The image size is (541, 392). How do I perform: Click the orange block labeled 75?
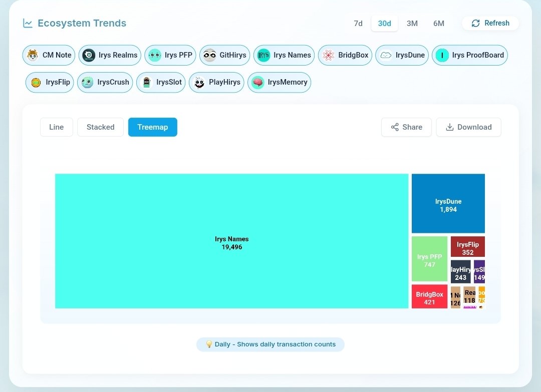click(x=482, y=295)
